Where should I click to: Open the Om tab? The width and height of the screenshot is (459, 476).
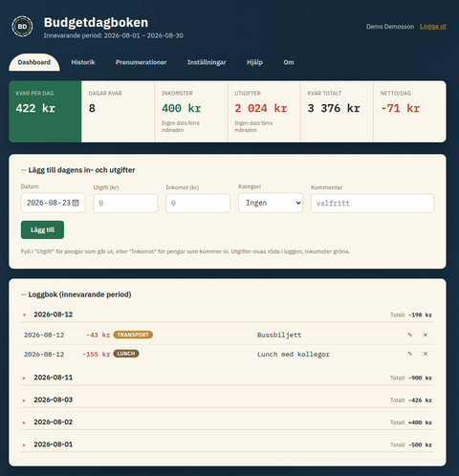point(289,62)
